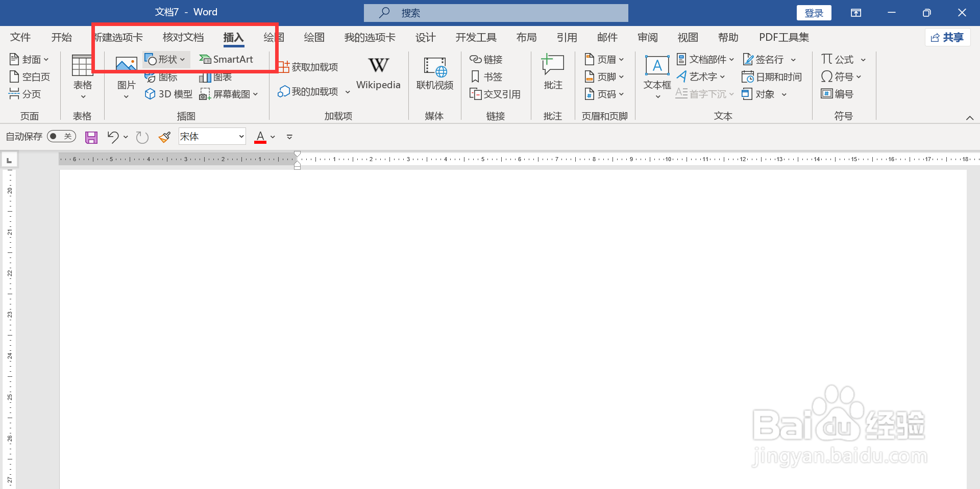980x489 pixels.
Task: Insert a blank page (空白页)
Action: tap(30, 77)
